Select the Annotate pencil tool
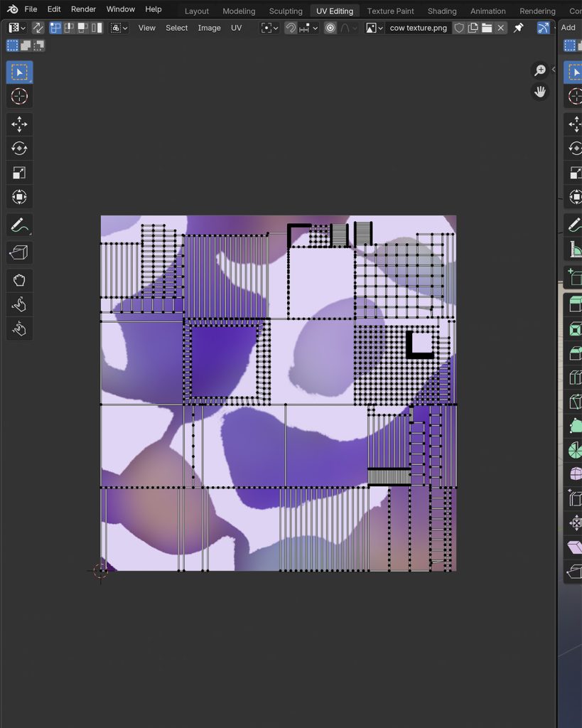 [19, 225]
